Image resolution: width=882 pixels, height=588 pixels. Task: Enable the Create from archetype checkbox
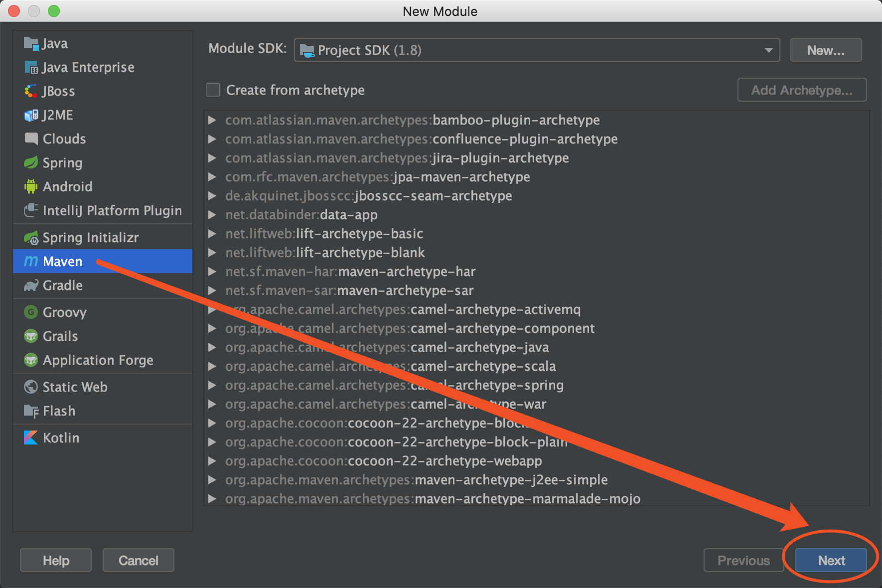213,90
